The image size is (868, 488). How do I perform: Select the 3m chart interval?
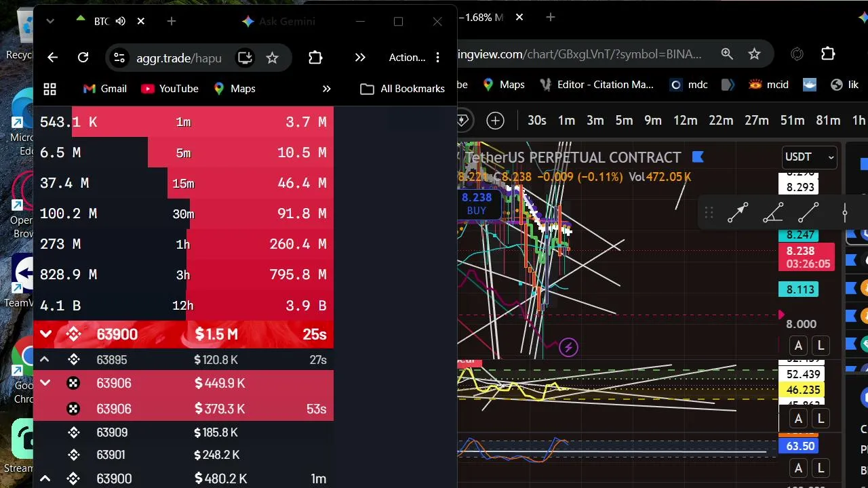click(x=595, y=121)
